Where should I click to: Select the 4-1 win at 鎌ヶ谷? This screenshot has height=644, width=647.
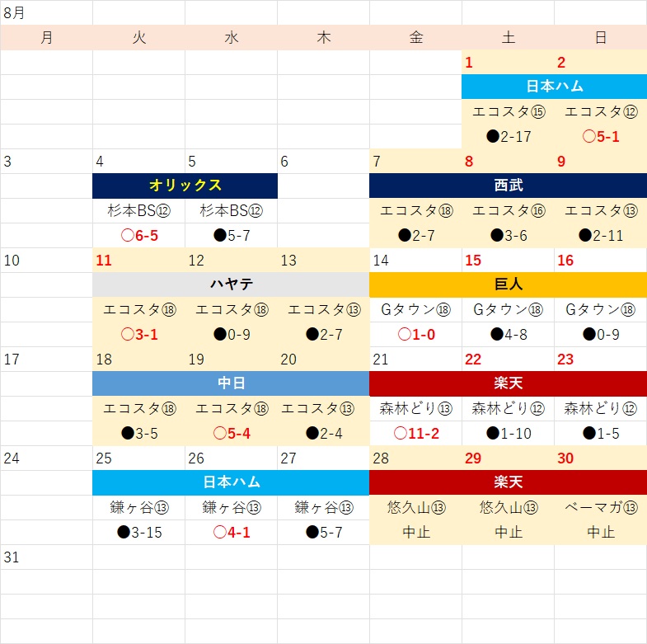pos(231,533)
